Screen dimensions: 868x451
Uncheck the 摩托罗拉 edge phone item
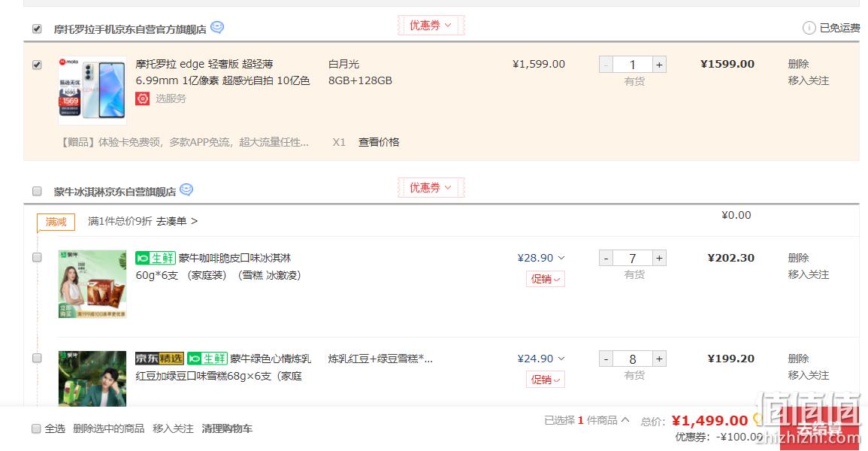(37, 65)
